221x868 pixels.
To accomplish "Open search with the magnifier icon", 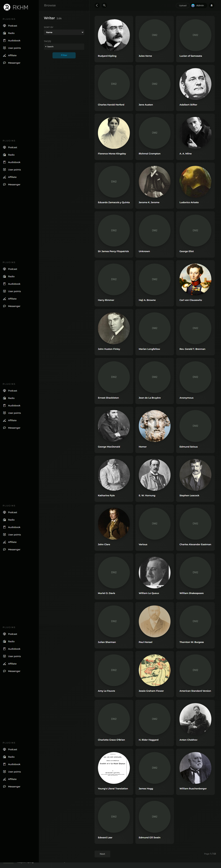I will pos(105,5).
